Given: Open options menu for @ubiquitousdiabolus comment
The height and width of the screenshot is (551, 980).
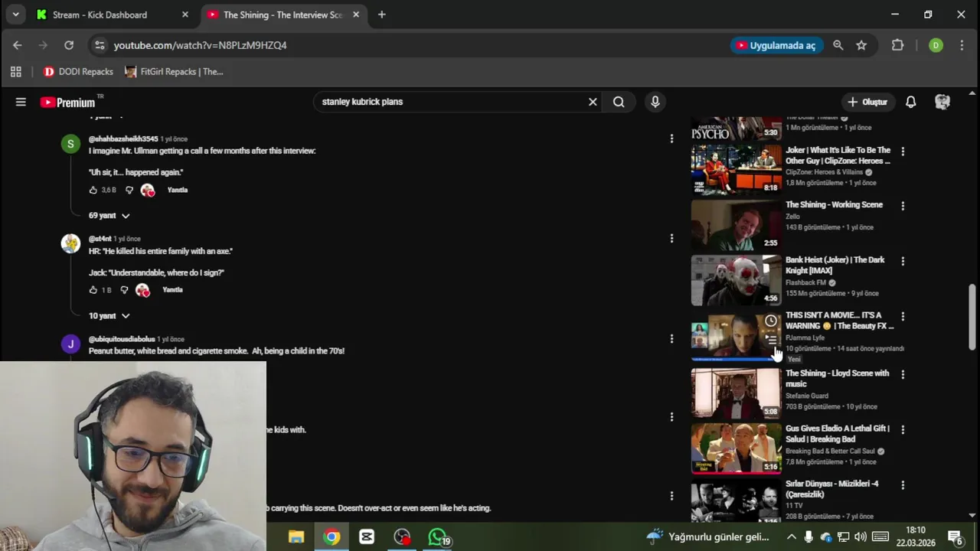Looking at the screenshot, I should (x=671, y=339).
